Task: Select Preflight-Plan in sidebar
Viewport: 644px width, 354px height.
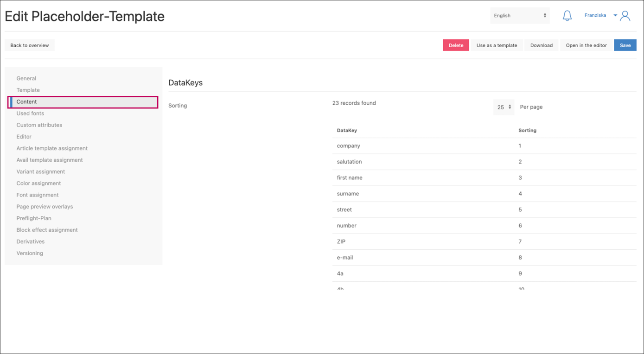Action: (x=34, y=218)
